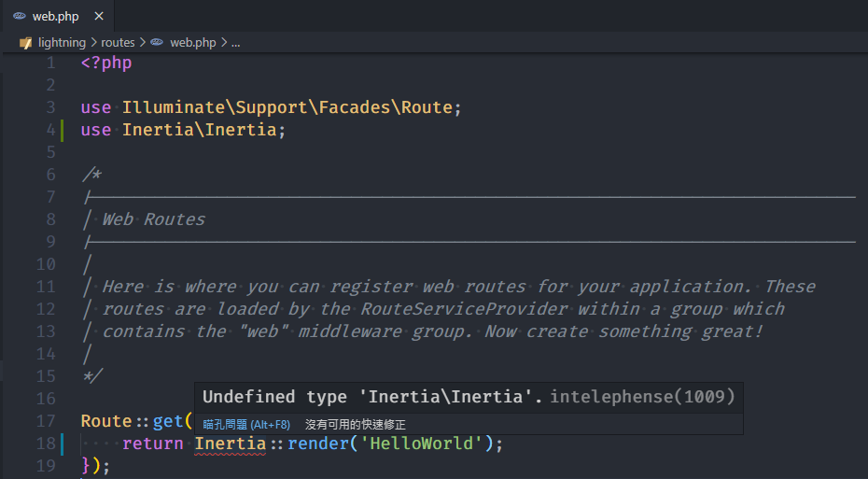This screenshot has height=479, width=868.
Task: Click the green git change marker beside line 4
Action: tap(62, 130)
